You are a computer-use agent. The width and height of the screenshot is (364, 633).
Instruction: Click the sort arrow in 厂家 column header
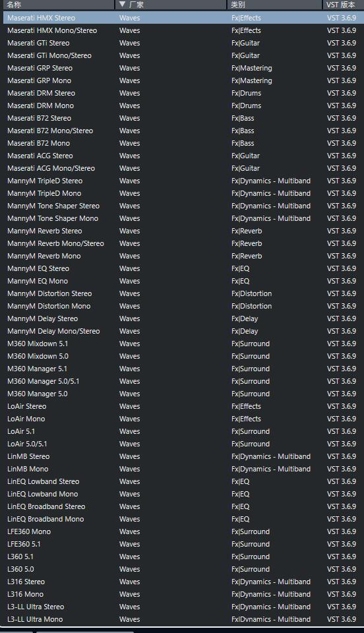point(123,5)
